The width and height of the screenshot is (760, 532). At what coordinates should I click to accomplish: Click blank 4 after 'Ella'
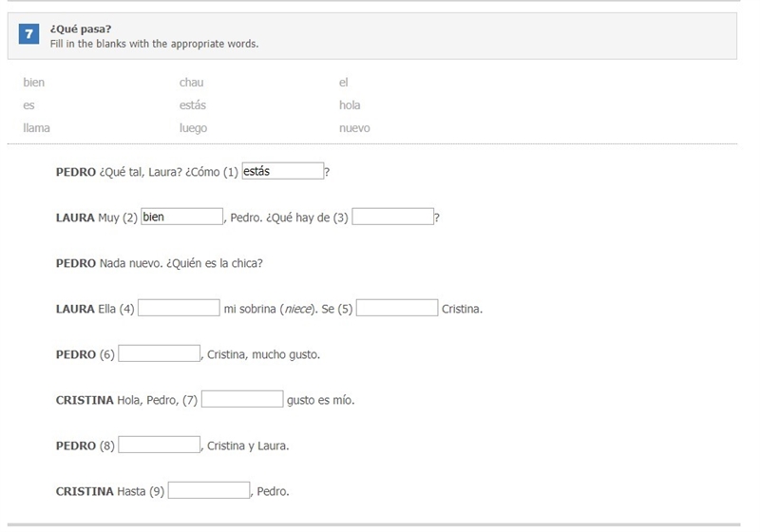(x=179, y=308)
